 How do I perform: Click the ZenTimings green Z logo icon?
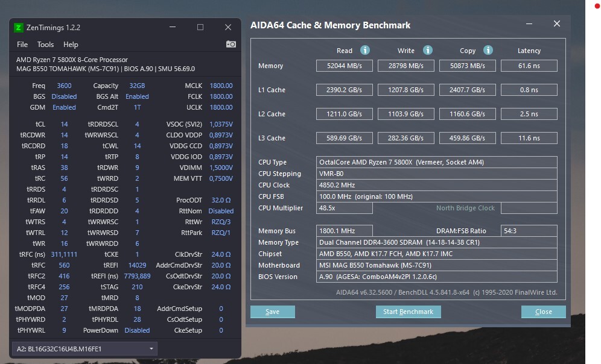(x=18, y=28)
